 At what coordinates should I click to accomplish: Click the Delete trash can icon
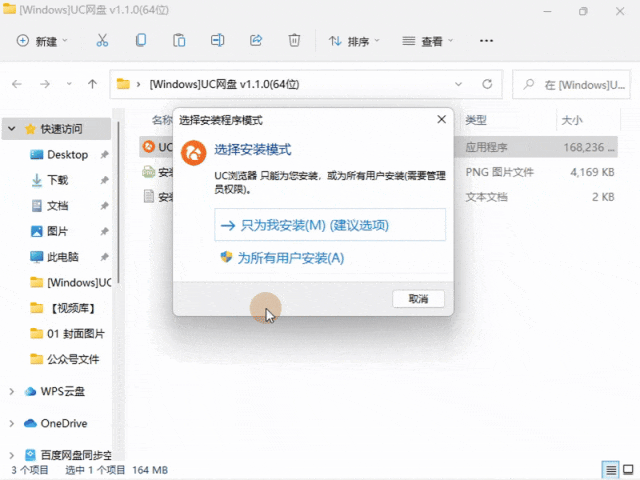point(294,40)
